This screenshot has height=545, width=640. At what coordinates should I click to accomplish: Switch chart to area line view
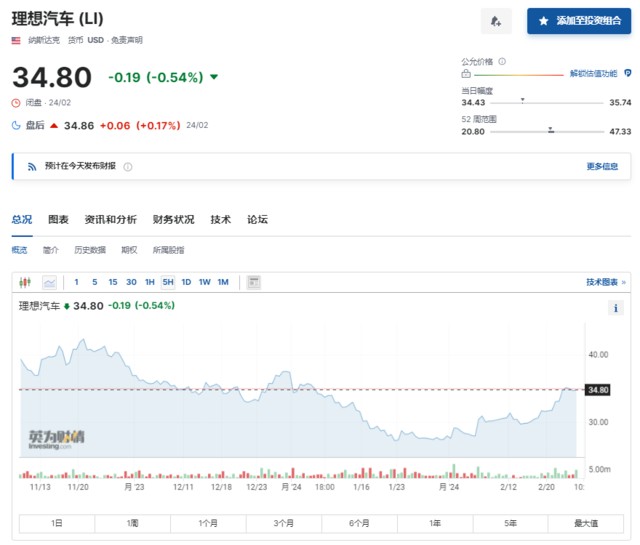49,282
